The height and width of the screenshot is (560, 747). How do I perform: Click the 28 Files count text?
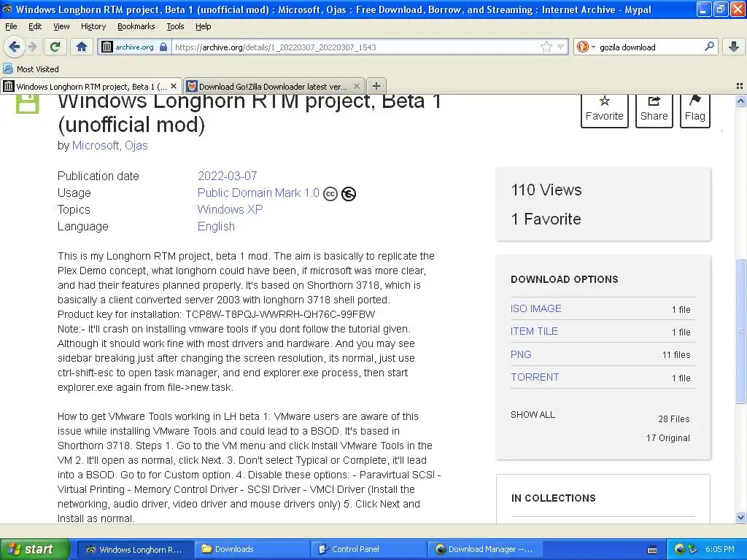[x=673, y=419]
